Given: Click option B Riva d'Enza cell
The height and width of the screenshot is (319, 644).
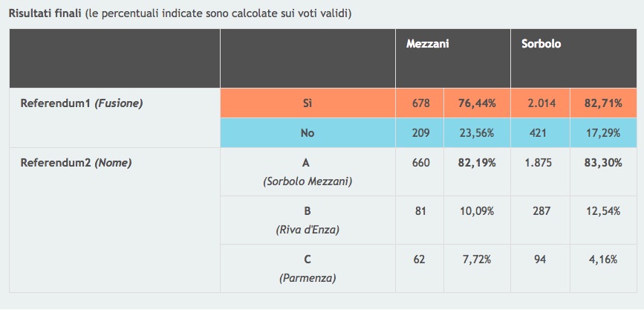Looking at the screenshot, I should 308,220.
